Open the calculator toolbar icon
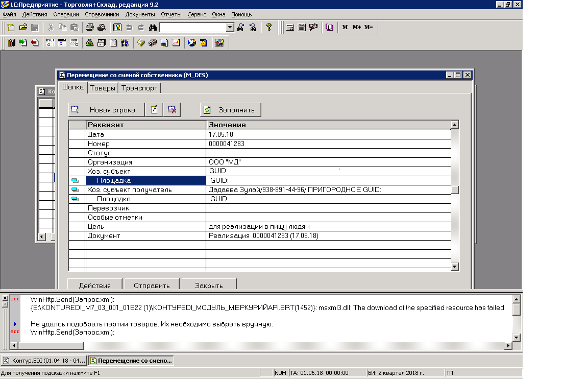The width and height of the screenshot is (588, 379). coord(290,28)
